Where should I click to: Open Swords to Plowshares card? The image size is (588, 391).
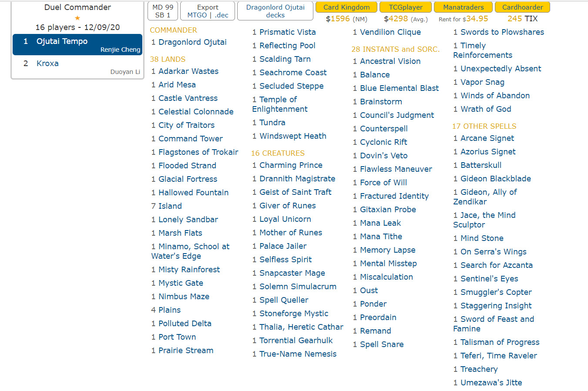(x=502, y=32)
